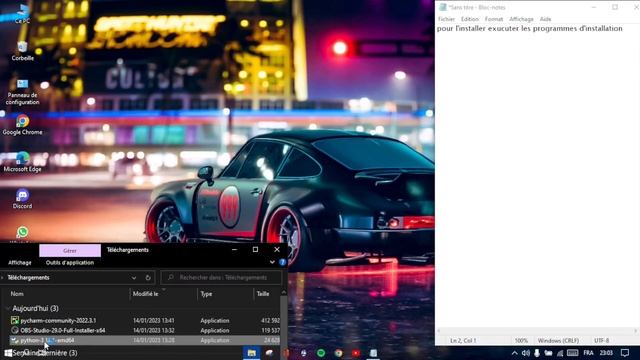640x360 pixels.
Task: Click size 412 592 of pycharm
Action: point(270,320)
